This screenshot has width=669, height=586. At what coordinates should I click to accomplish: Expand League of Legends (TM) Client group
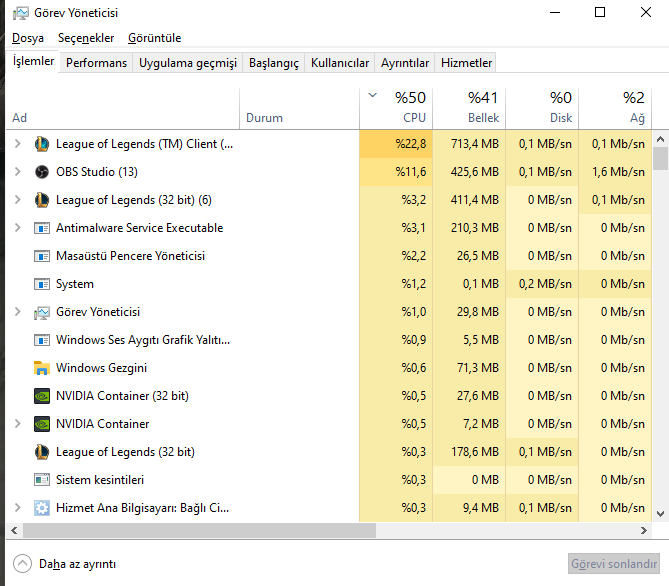(17, 144)
